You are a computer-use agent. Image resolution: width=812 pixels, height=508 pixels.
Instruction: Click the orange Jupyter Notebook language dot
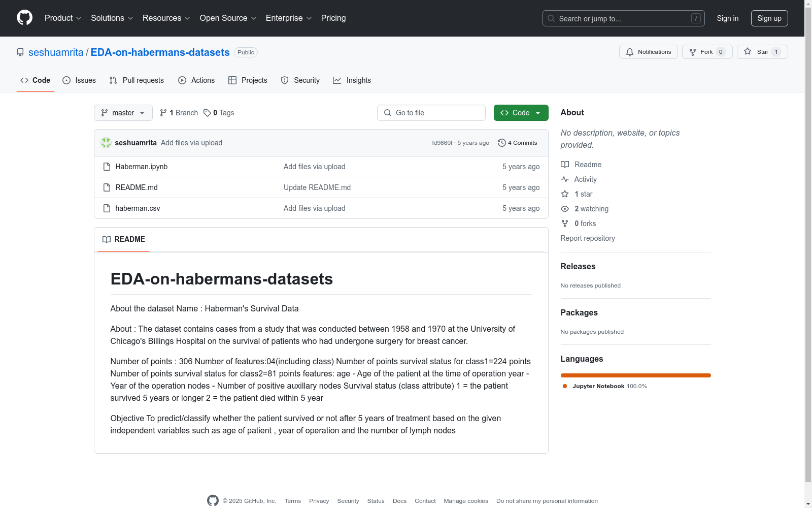point(565,386)
